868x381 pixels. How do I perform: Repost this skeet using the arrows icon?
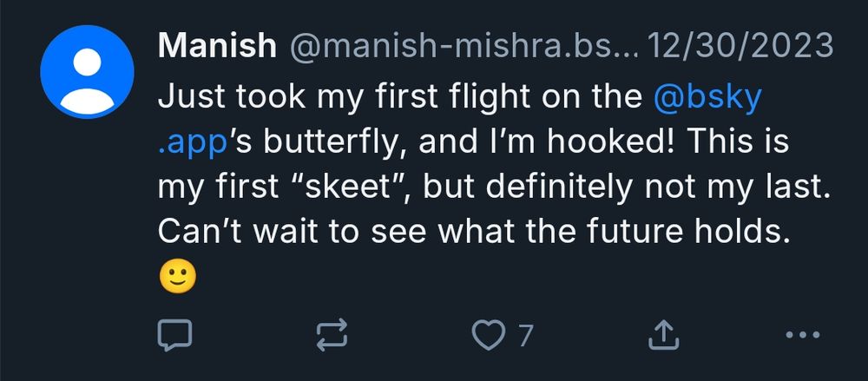coord(332,335)
